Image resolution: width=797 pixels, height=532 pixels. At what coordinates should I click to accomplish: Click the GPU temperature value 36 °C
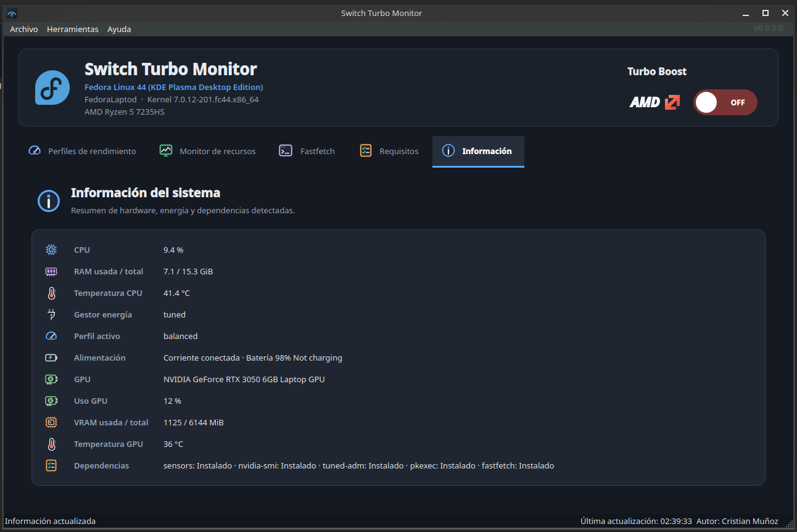tap(173, 444)
